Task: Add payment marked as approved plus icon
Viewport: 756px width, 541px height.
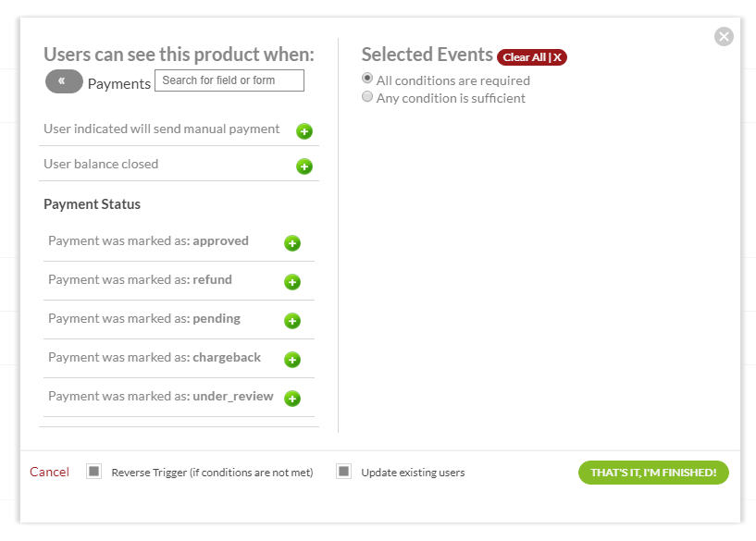Action: [292, 243]
